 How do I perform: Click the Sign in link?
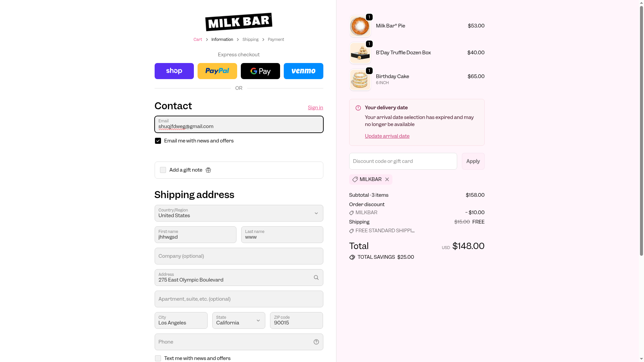click(315, 108)
